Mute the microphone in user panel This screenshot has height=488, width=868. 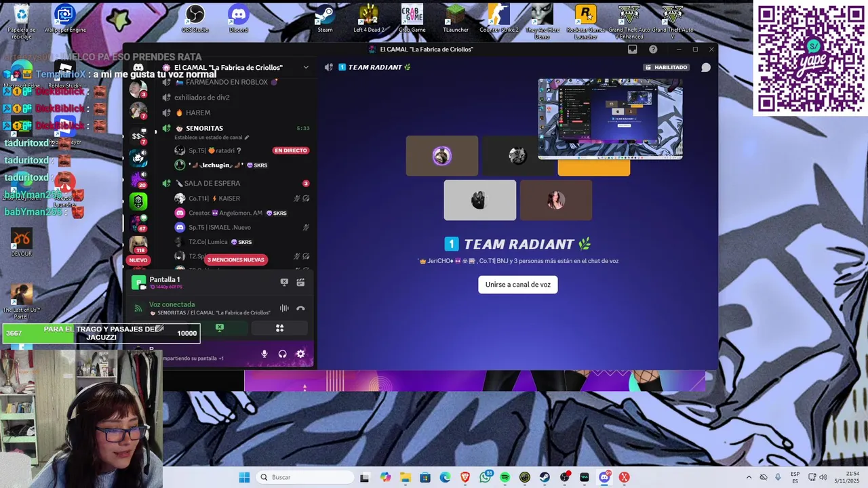point(264,354)
